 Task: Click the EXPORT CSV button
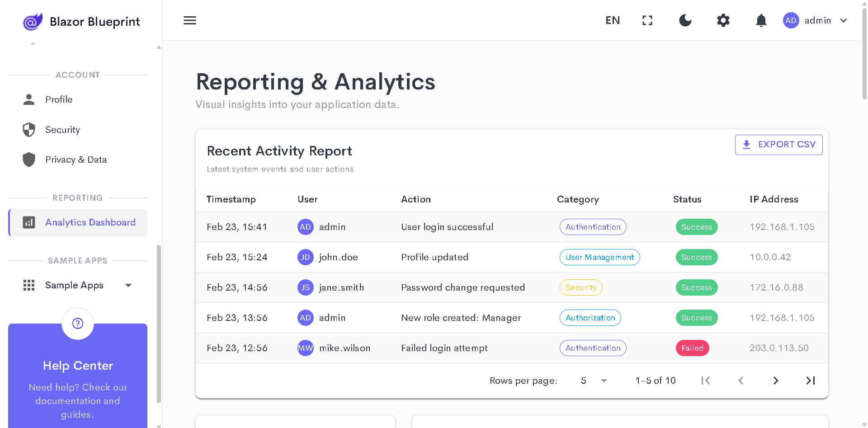tap(778, 145)
